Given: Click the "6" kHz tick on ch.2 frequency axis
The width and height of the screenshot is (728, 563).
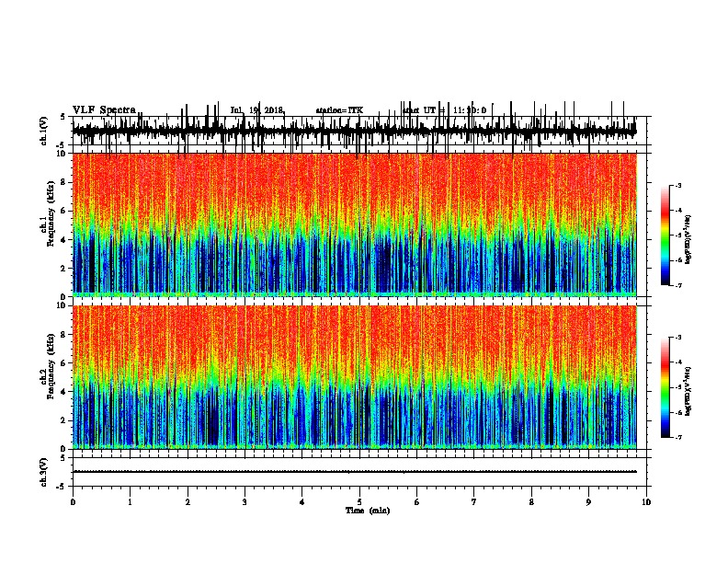Looking at the screenshot, I should pyautogui.click(x=64, y=363).
